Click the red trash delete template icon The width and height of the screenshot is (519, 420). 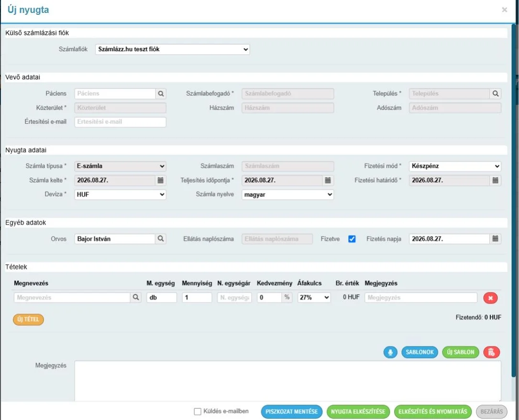pos(491,352)
